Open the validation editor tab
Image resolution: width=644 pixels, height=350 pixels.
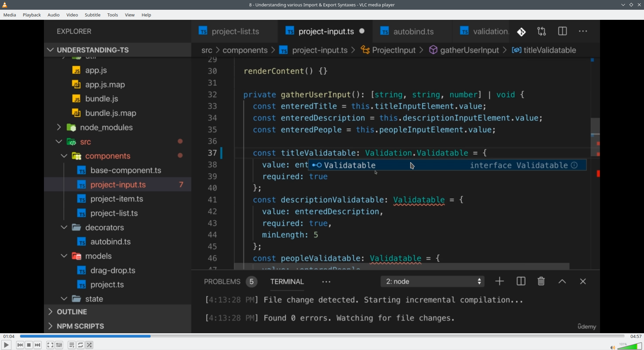481,31
